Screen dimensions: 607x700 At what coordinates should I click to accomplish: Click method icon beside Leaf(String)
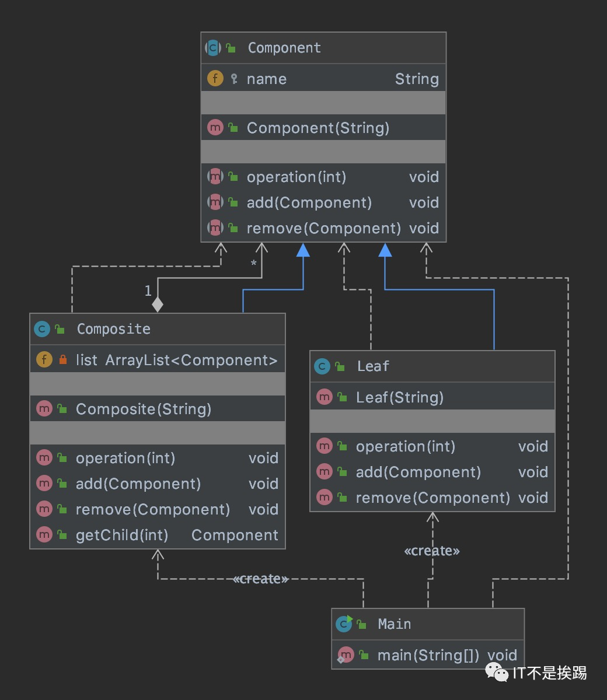[325, 397]
